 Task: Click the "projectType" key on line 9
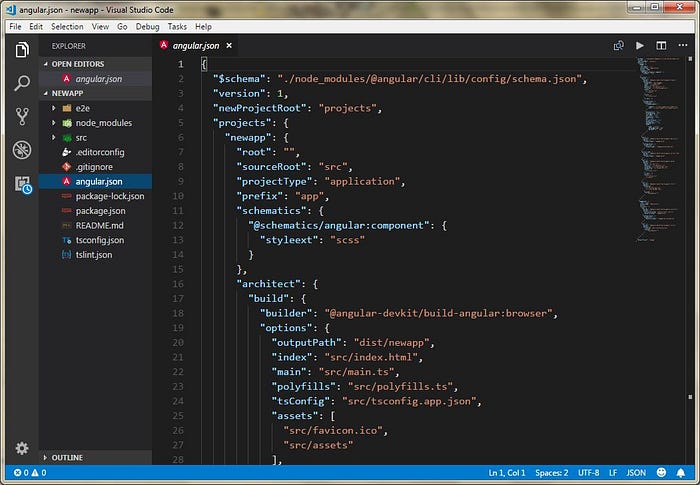click(274, 181)
